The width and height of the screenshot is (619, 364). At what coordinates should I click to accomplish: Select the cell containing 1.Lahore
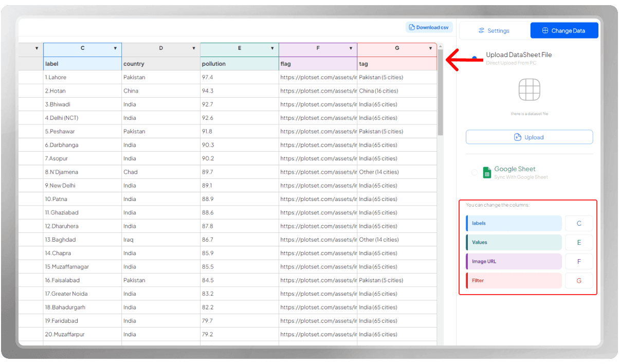tap(83, 77)
